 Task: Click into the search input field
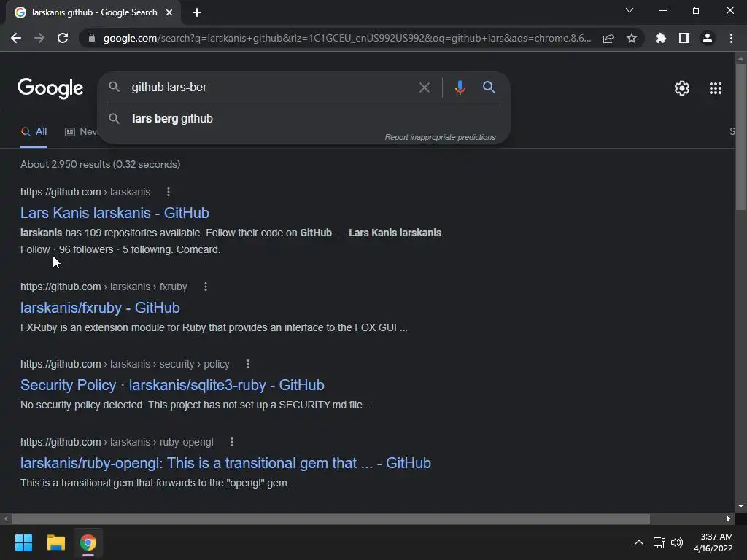click(271, 87)
